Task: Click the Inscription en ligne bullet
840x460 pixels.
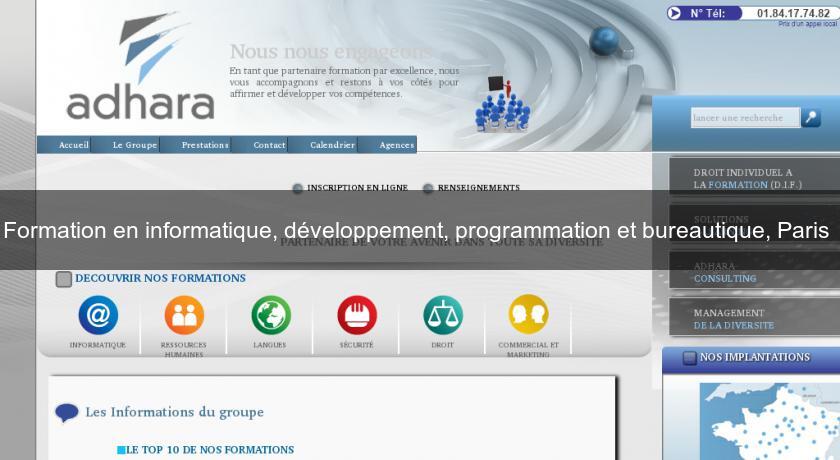Action: (x=297, y=188)
